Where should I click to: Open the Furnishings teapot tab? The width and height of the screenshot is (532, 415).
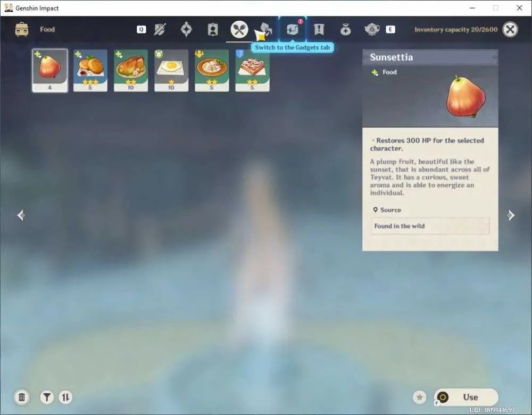(372, 29)
